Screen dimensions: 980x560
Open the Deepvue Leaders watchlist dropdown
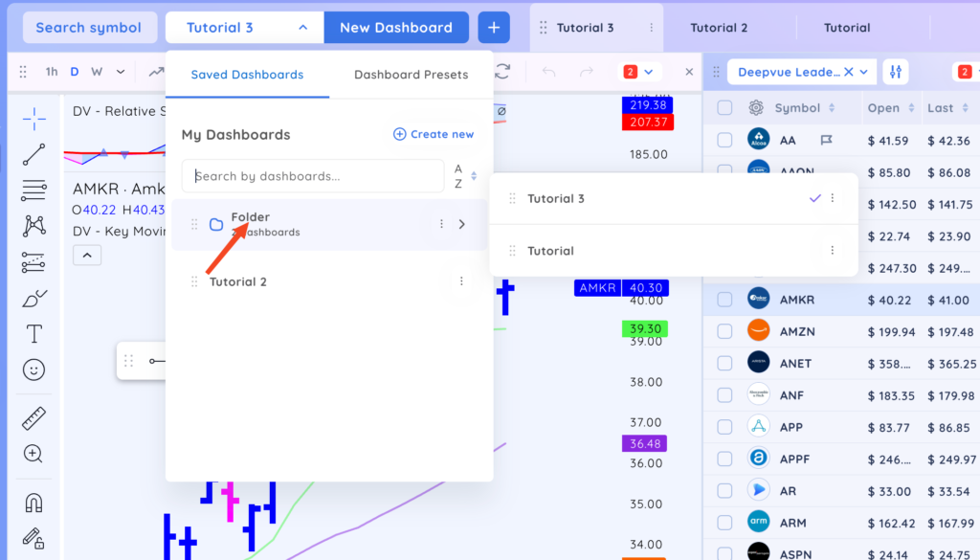pyautogui.click(x=864, y=72)
